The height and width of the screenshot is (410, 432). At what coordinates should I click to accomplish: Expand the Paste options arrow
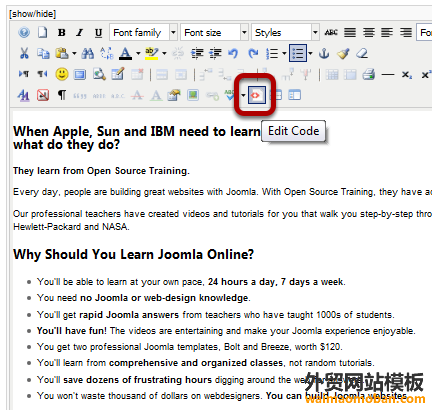click(x=74, y=53)
